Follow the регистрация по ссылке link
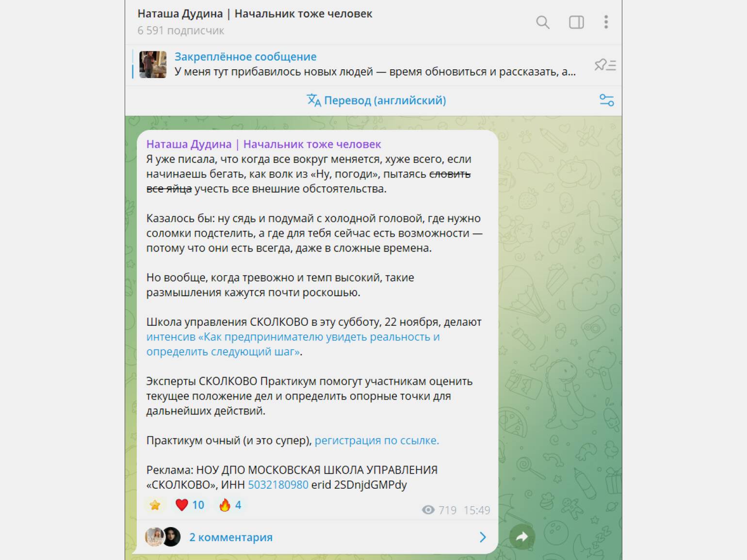The height and width of the screenshot is (560, 747). tap(377, 441)
